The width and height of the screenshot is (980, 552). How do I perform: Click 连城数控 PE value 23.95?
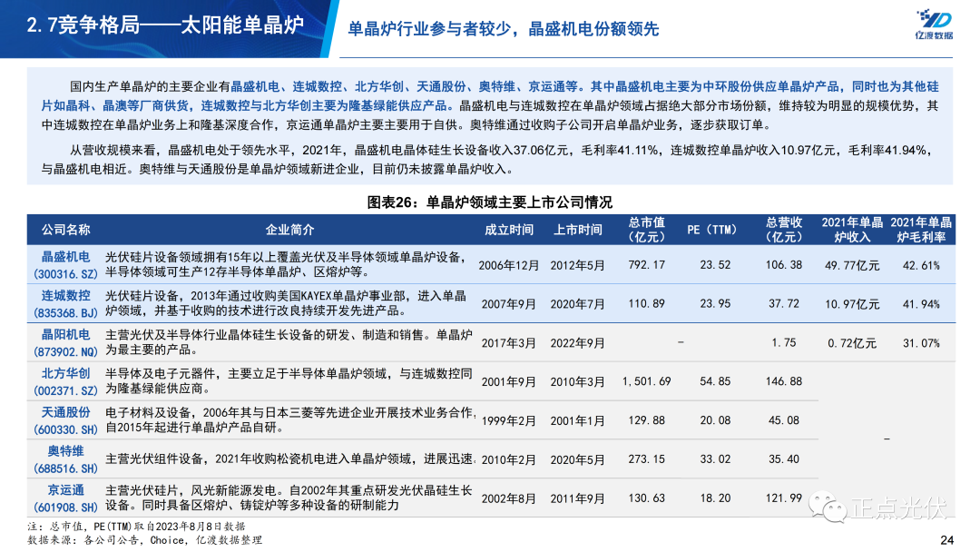715,304
